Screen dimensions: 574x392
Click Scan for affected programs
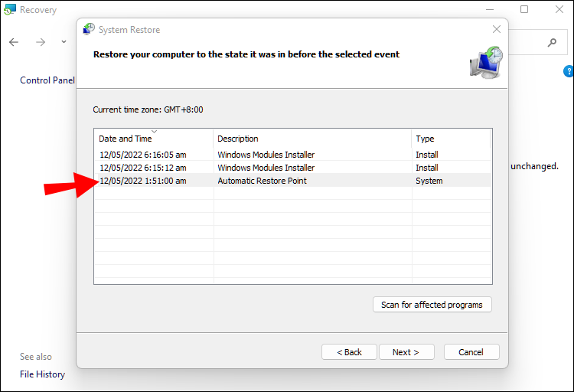pyautogui.click(x=432, y=305)
